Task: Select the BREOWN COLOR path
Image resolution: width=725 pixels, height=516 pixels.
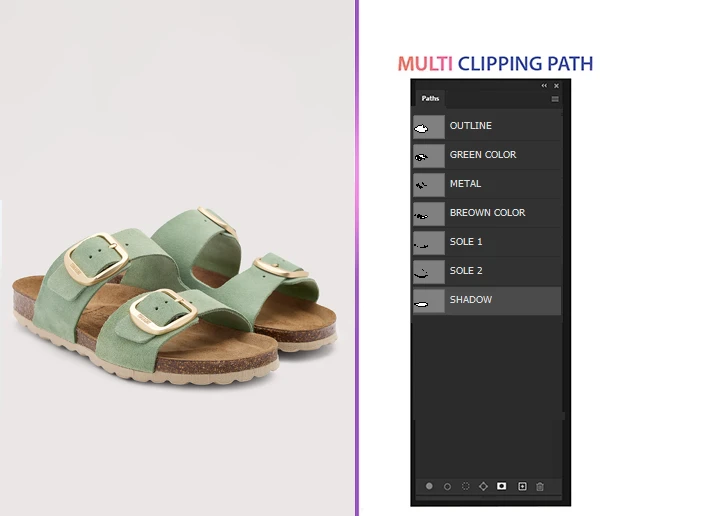Action: click(x=487, y=213)
